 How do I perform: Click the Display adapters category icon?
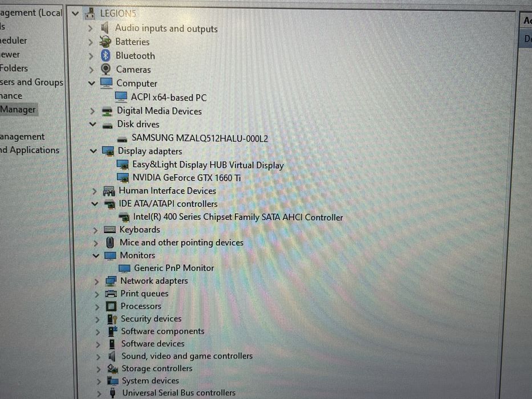pos(108,151)
